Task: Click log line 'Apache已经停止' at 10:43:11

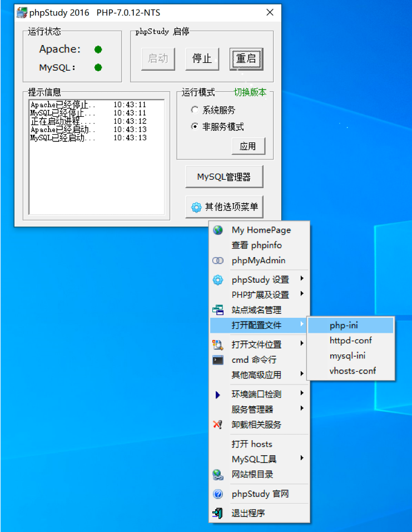Action: click(88, 105)
